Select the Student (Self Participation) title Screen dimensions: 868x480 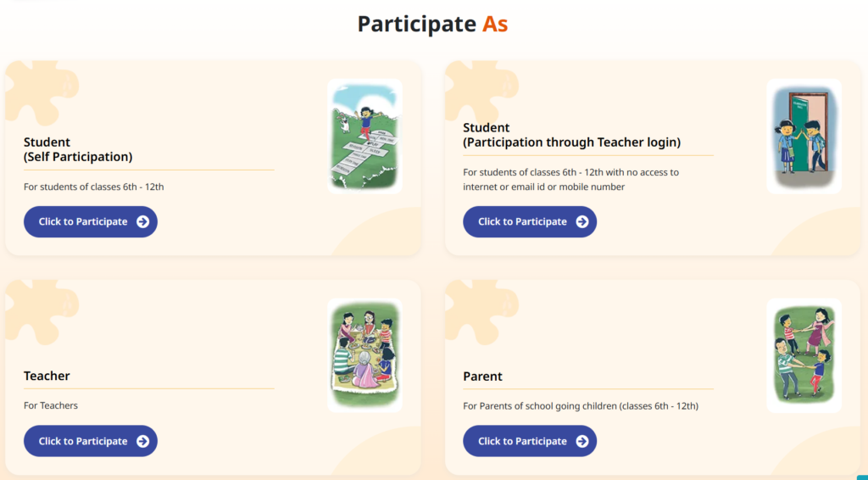pos(78,149)
